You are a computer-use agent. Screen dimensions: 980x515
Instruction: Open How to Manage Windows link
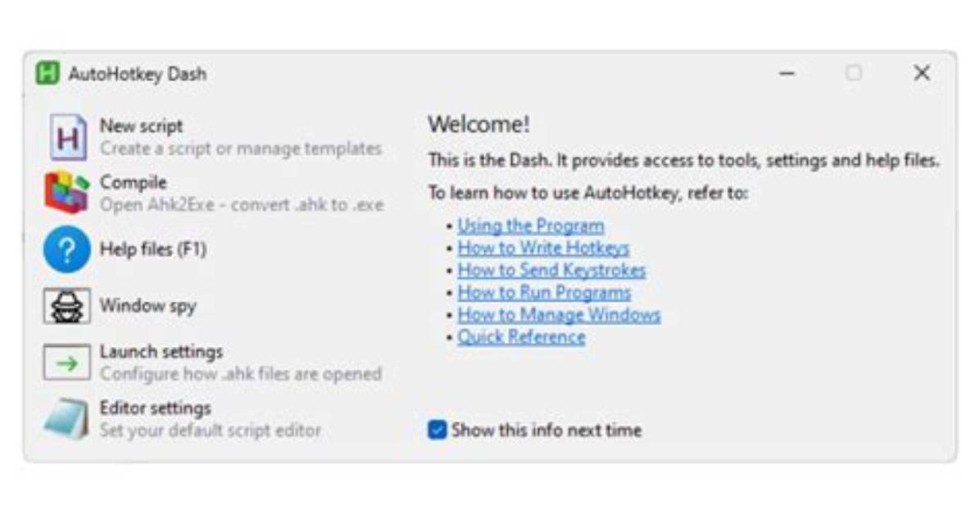tap(559, 315)
